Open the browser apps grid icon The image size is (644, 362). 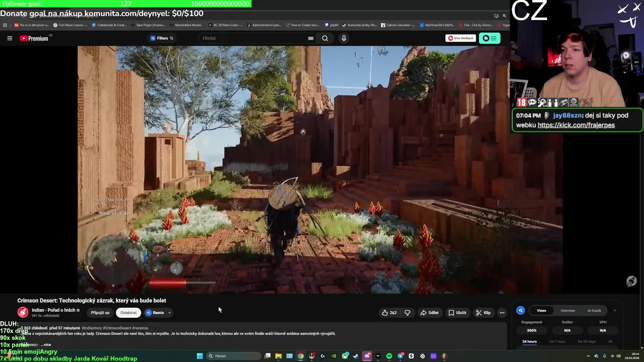(5, 25)
